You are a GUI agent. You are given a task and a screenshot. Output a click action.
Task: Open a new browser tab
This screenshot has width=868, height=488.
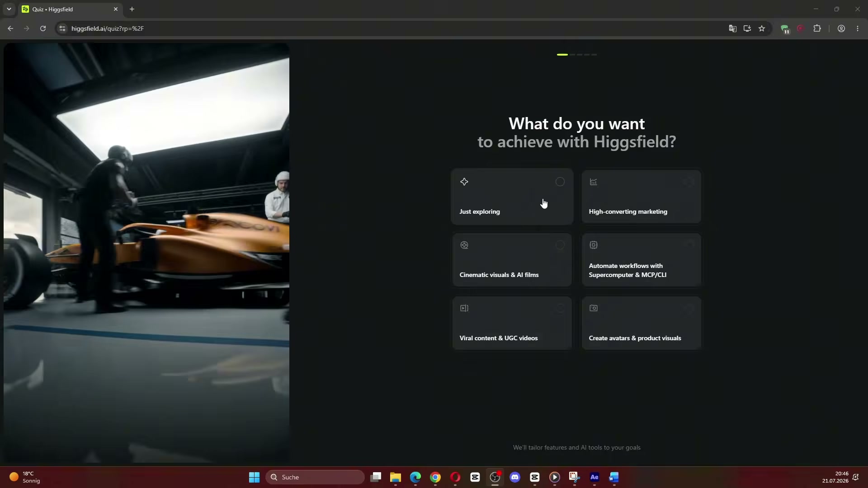(132, 9)
